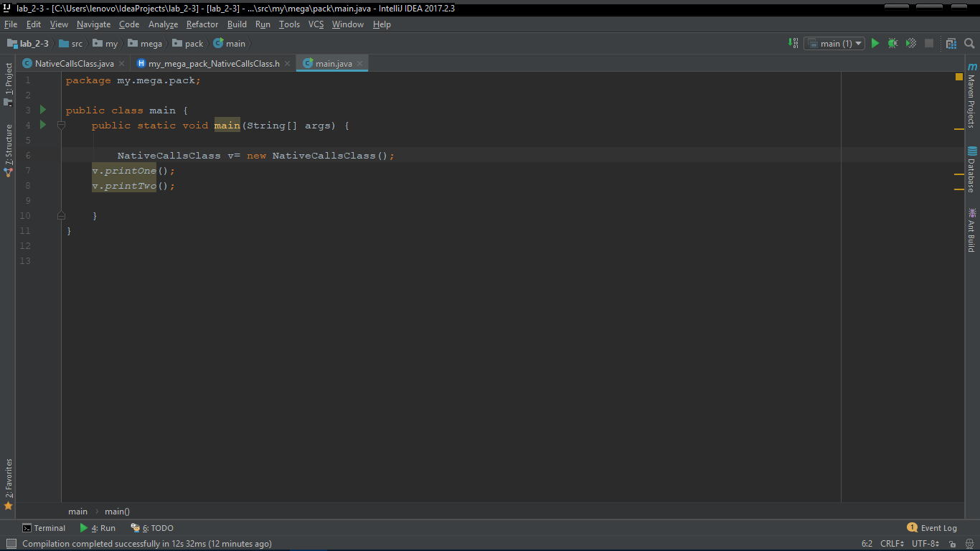
Task: Open the Maven Projects side panel
Action: click(x=971, y=95)
